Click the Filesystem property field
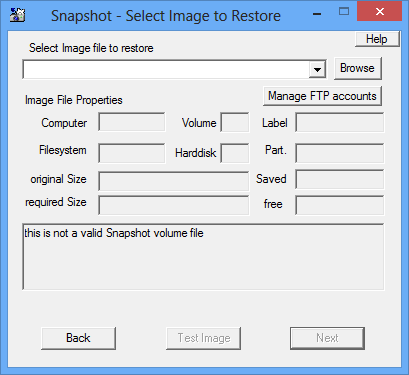Image resolution: width=409 pixels, height=375 pixels. [x=132, y=153]
